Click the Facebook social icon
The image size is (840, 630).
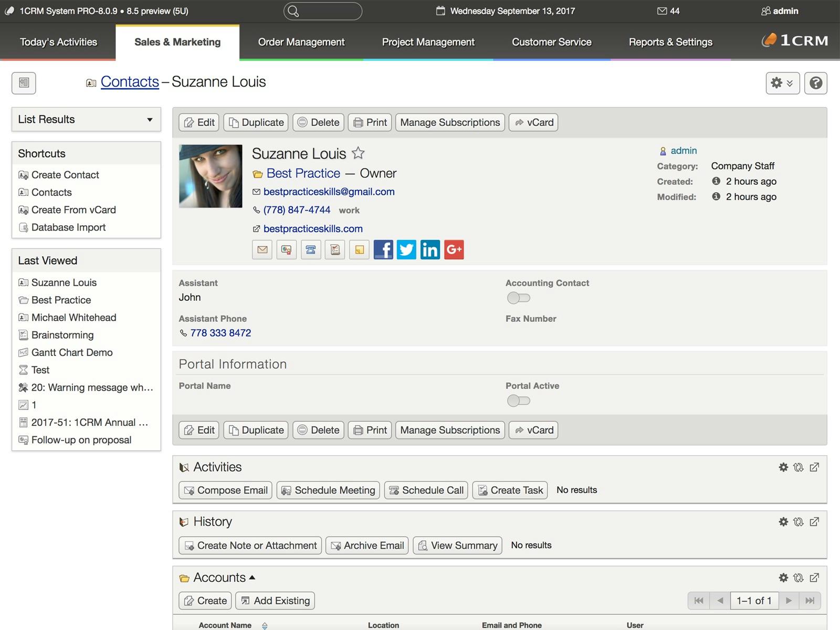pyautogui.click(x=383, y=250)
